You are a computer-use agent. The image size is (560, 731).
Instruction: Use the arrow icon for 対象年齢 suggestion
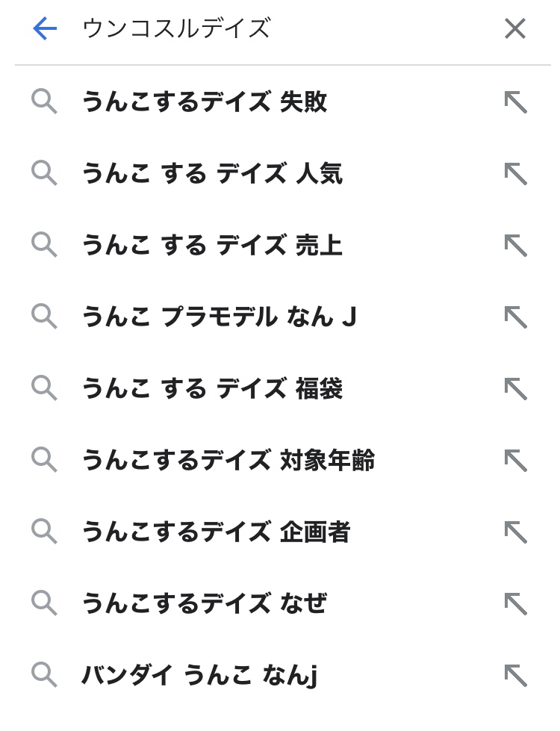pos(515,460)
